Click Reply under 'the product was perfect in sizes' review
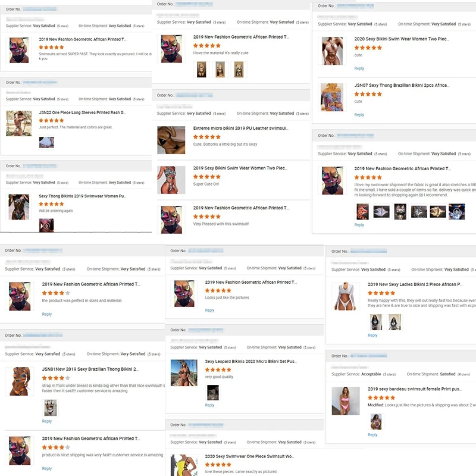 point(47,314)
